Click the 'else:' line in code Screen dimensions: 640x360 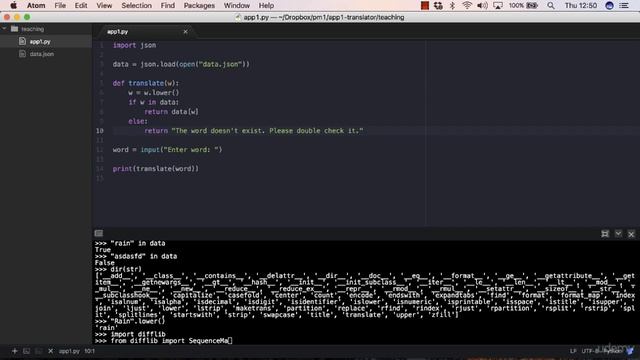tap(138, 121)
